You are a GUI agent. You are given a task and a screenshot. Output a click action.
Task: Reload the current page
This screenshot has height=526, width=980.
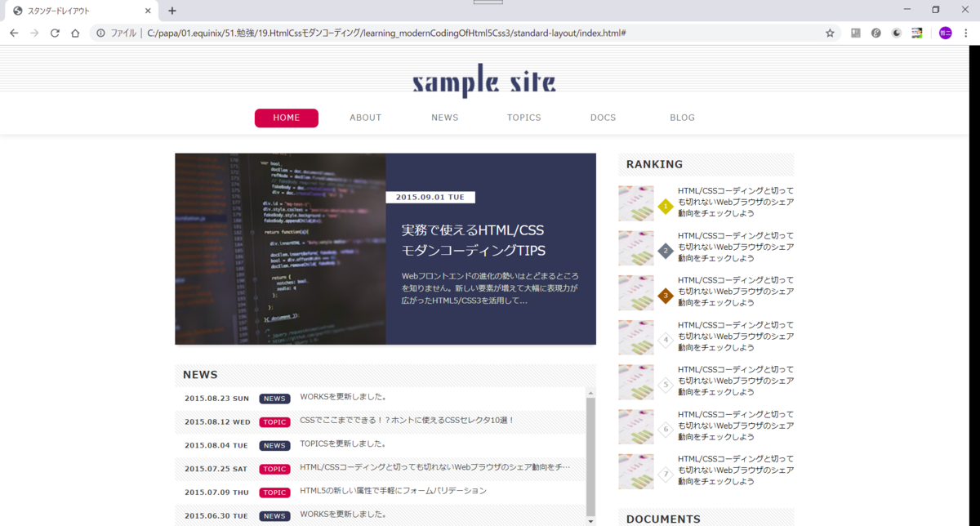[x=54, y=33]
